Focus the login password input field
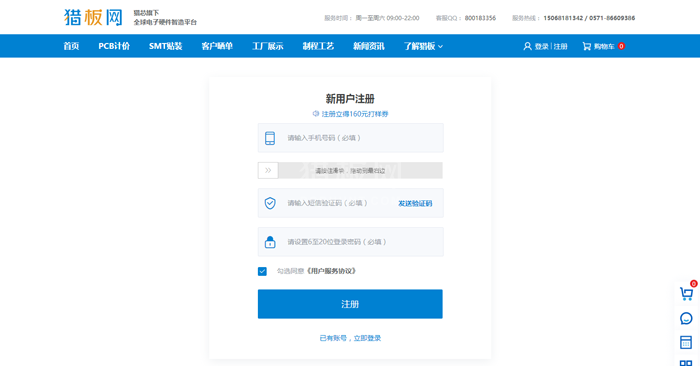The width and height of the screenshot is (700, 366). coord(350,242)
